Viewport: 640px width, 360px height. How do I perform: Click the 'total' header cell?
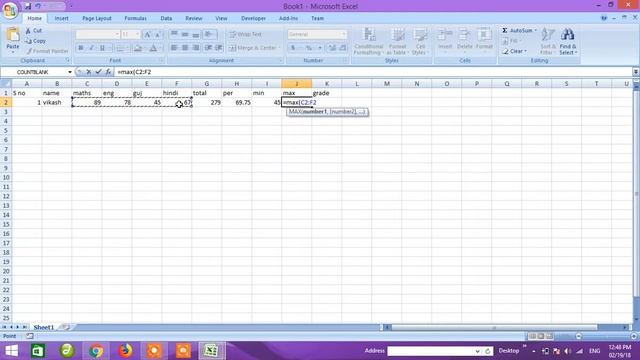(207, 93)
